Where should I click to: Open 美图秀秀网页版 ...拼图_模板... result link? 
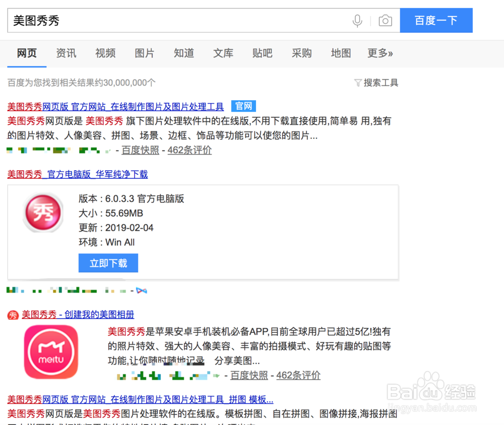coord(140,400)
